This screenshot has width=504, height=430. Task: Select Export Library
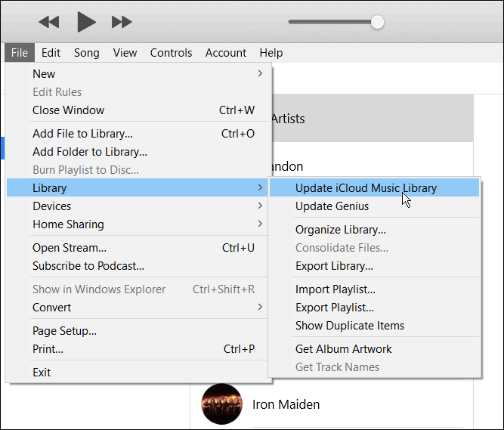[x=375, y=266]
